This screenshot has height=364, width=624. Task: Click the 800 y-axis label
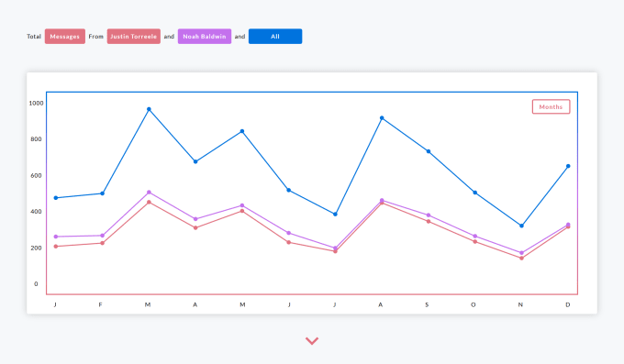pyautogui.click(x=36, y=139)
